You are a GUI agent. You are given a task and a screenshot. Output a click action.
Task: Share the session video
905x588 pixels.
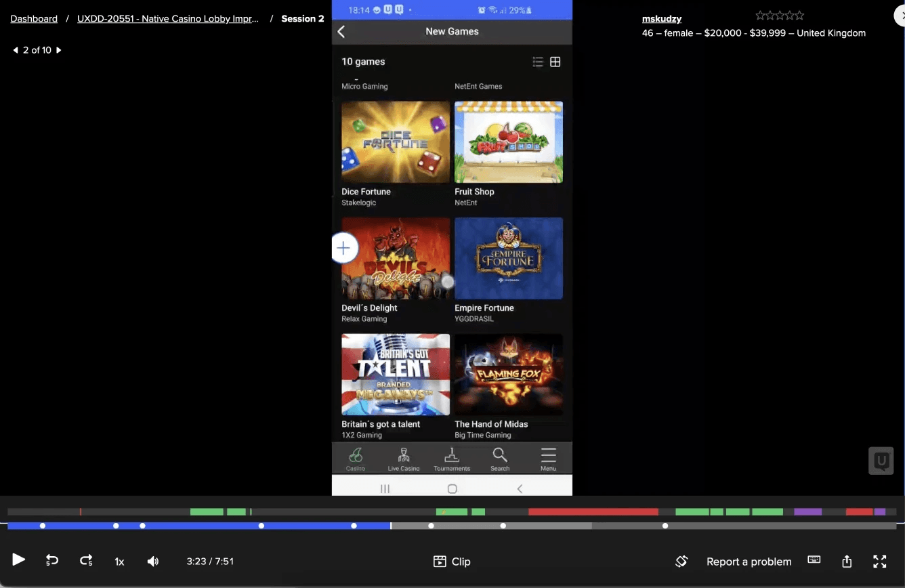pyautogui.click(x=847, y=561)
